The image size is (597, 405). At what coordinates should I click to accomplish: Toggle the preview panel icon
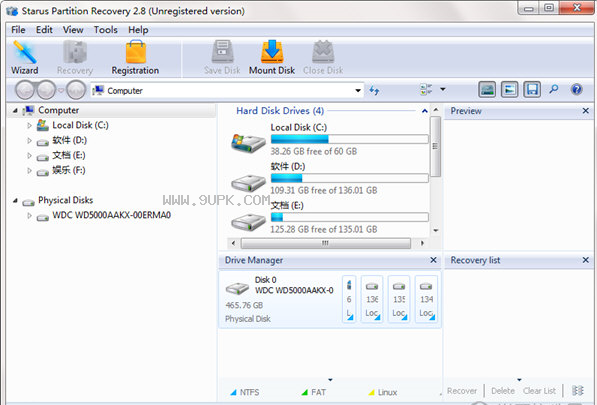point(509,90)
